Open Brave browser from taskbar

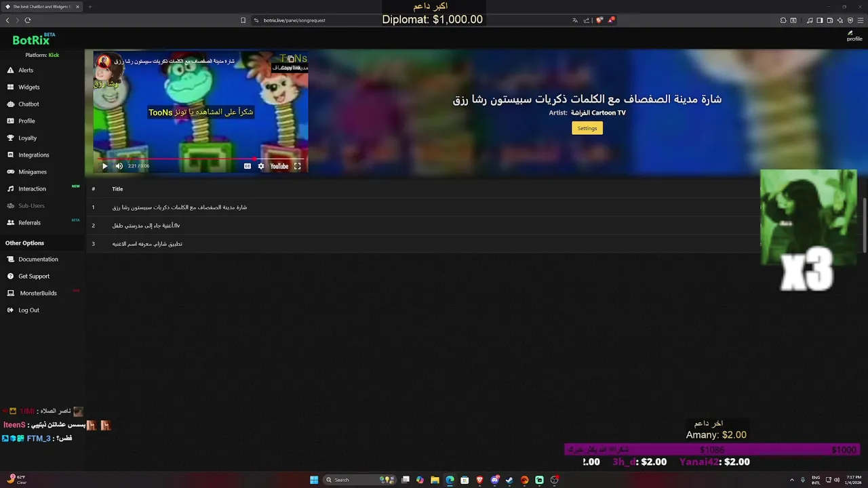(479, 480)
